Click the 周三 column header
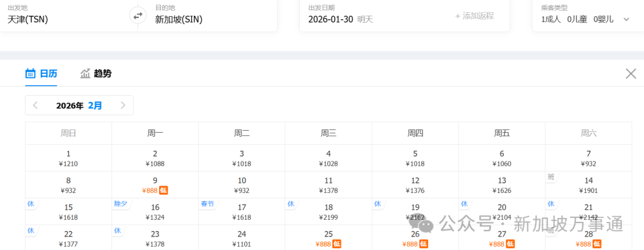 [329, 133]
